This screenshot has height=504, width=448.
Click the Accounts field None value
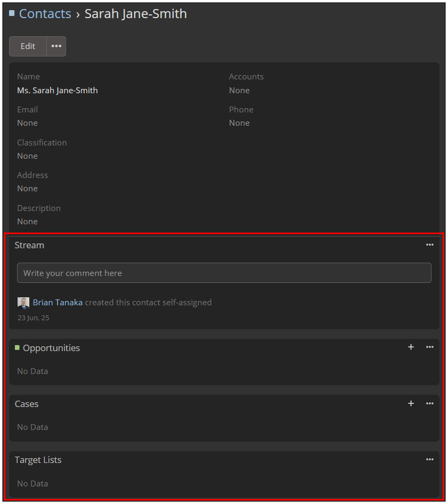tap(239, 91)
